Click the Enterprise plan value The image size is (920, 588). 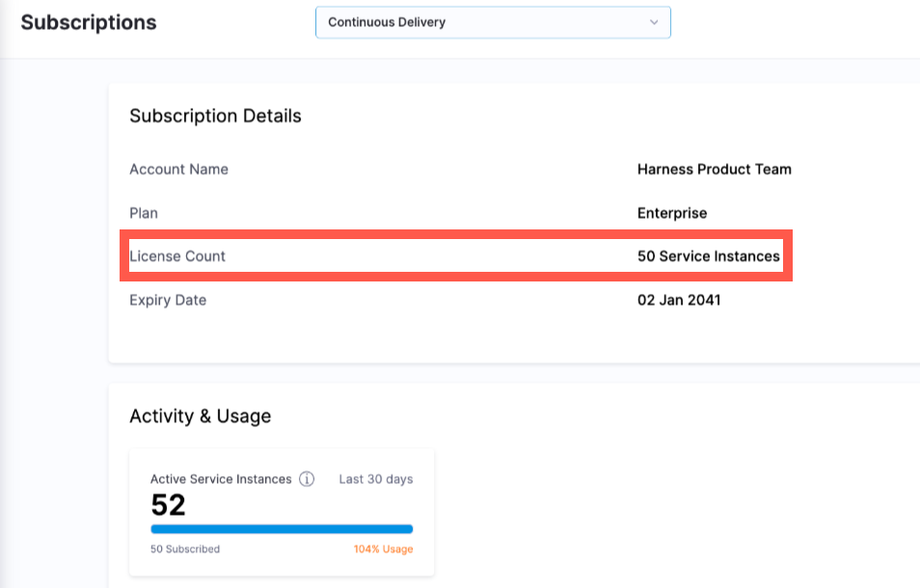[671, 213]
